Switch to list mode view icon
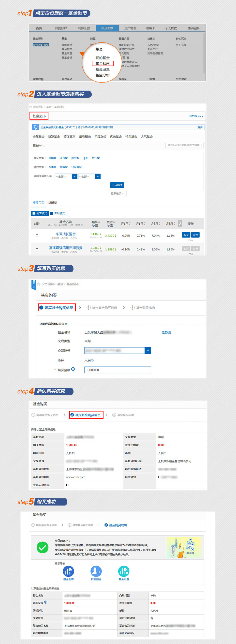The height and width of the screenshot is (644, 236). (33, 213)
